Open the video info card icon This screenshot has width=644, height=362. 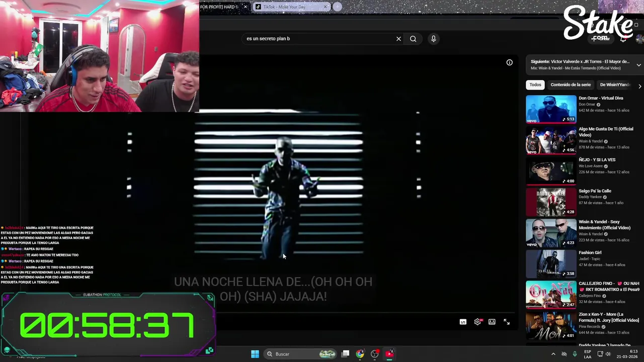click(509, 62)
